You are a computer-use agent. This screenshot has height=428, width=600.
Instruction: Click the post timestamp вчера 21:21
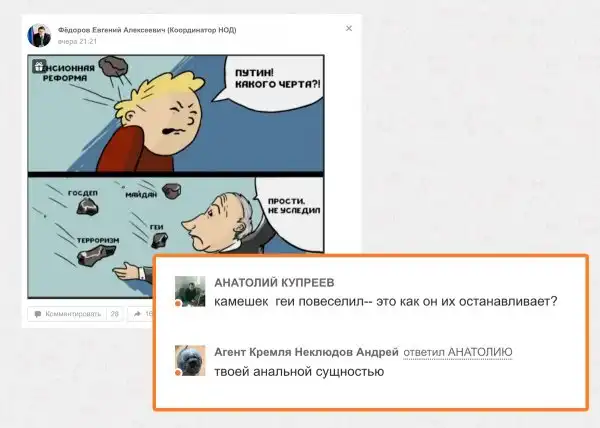(75, 43)
